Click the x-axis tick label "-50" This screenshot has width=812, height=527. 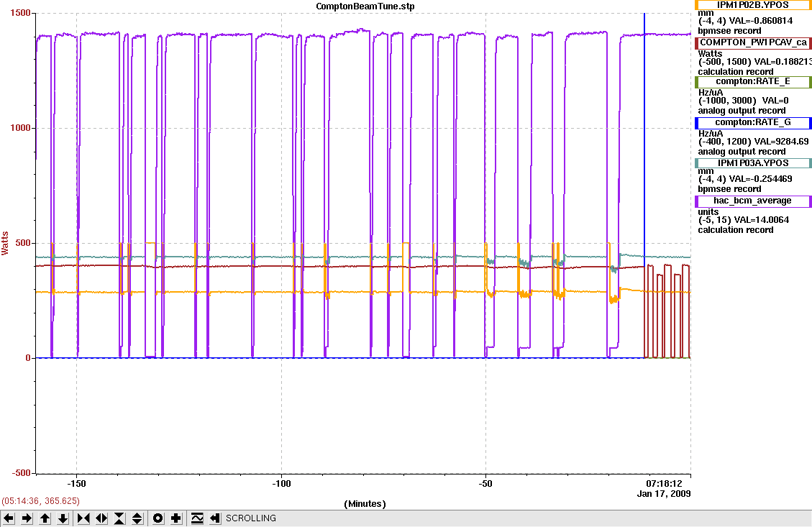pyautogui.click(x=485, y=484)
